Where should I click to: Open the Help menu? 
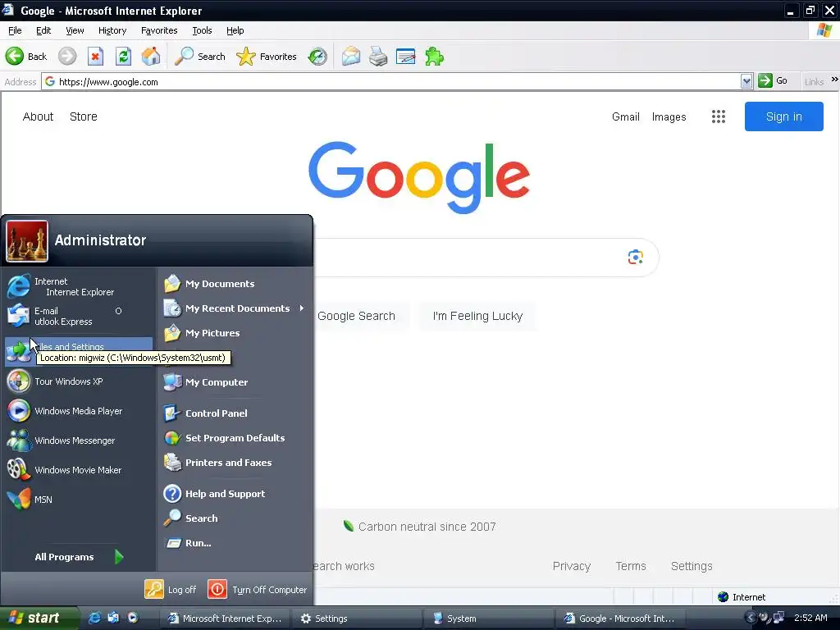pyautogui.click(x=235, y=30)
